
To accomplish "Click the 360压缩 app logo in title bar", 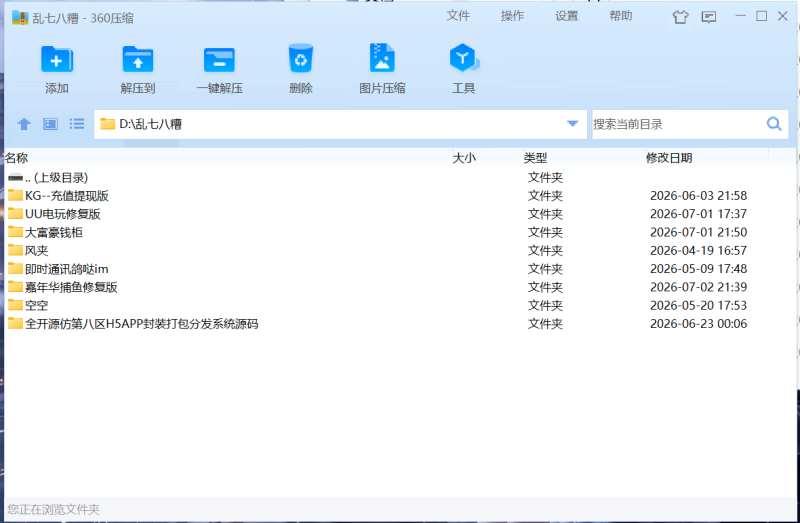I will pyautogui.click(x=20, y=18).
